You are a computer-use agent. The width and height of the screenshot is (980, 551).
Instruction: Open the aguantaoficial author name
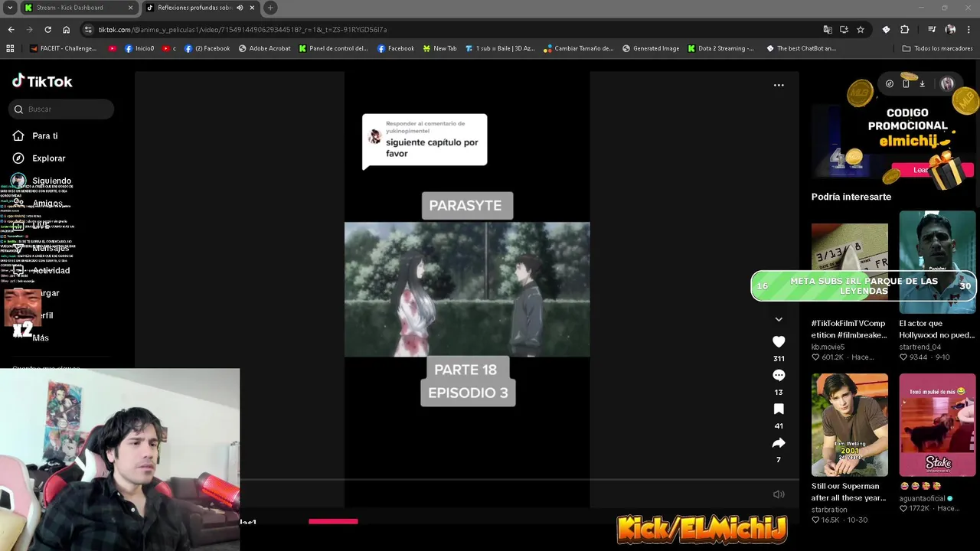[923, 498]
